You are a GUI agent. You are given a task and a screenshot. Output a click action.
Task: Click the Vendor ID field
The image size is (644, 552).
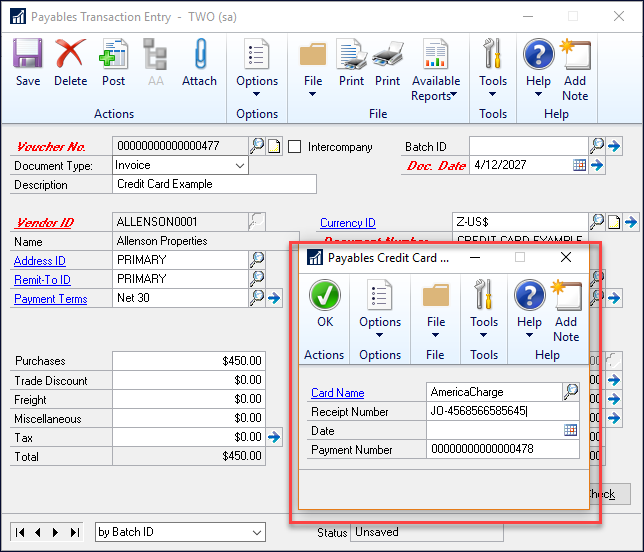(180, 222)
